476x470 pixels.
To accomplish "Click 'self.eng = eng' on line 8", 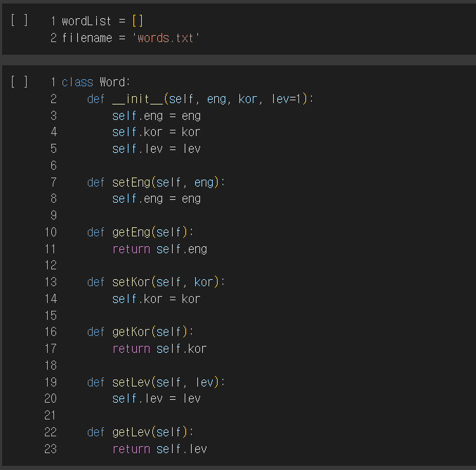I will pyautogui.click(x=157, y=199).
